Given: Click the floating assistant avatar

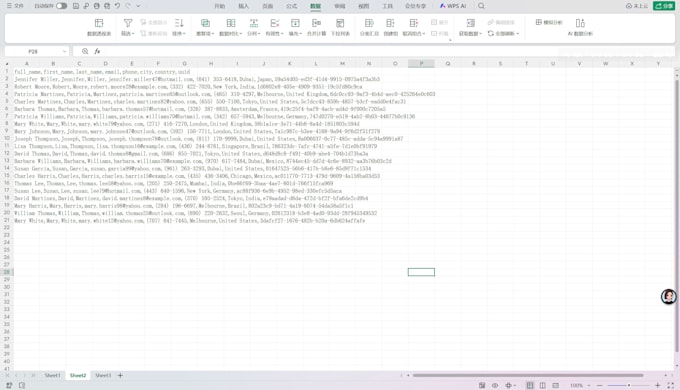Looking at the screenshot, I should [668, 296].
